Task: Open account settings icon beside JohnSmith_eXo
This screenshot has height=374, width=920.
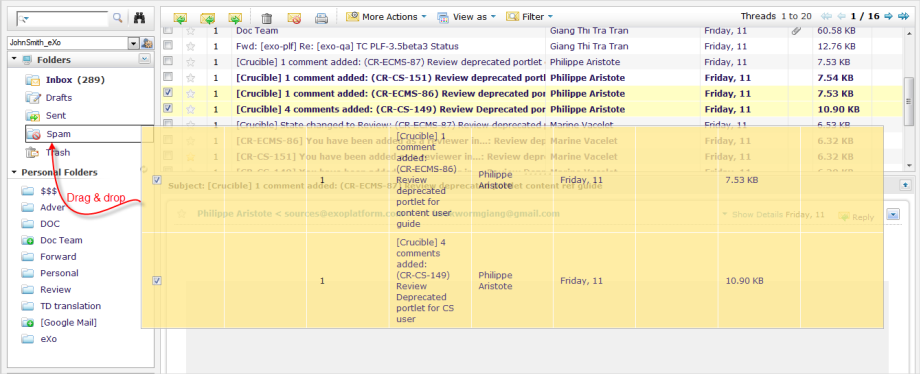Action: point(147,43)
